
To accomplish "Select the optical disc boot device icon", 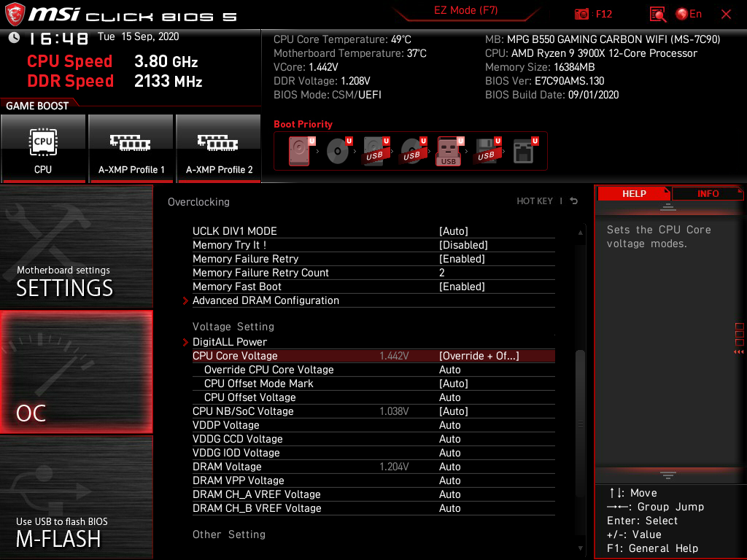I will click(339, 151).
